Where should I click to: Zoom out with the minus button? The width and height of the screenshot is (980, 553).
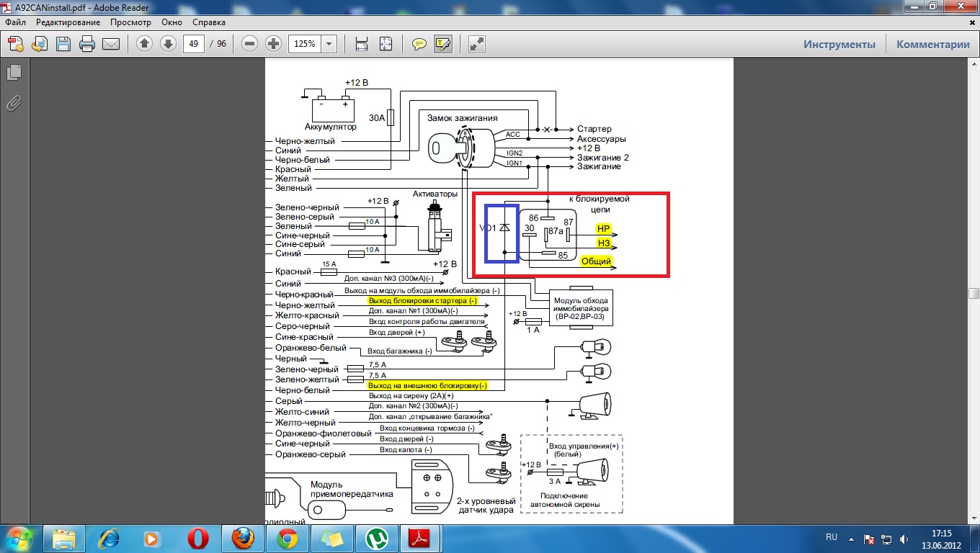[250, 44]
